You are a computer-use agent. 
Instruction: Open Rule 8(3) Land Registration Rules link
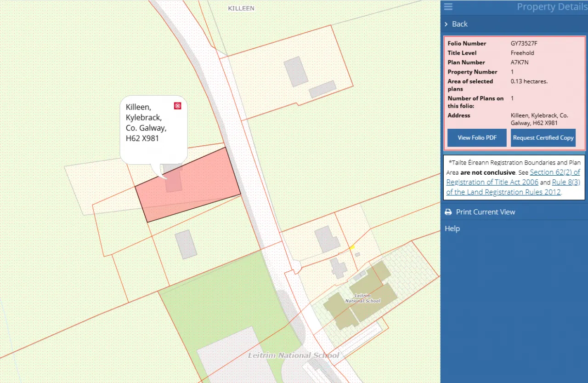tap(513, 187)
